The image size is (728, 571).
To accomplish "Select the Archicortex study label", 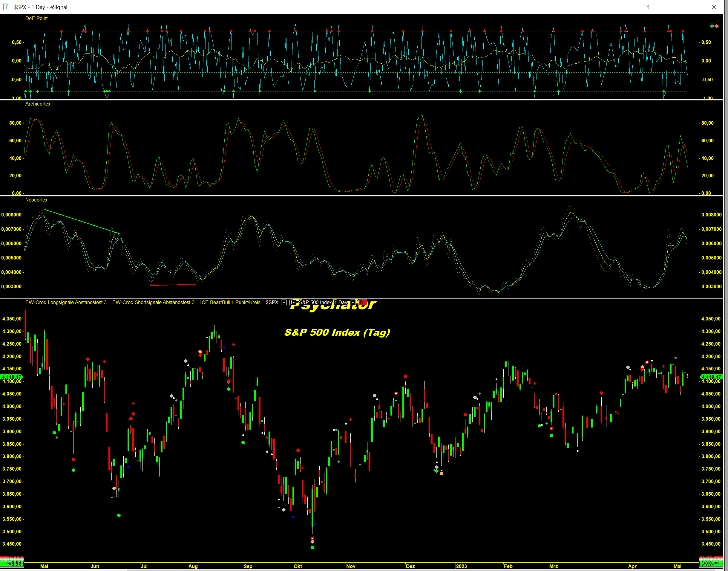I will [x=38, y=104].
